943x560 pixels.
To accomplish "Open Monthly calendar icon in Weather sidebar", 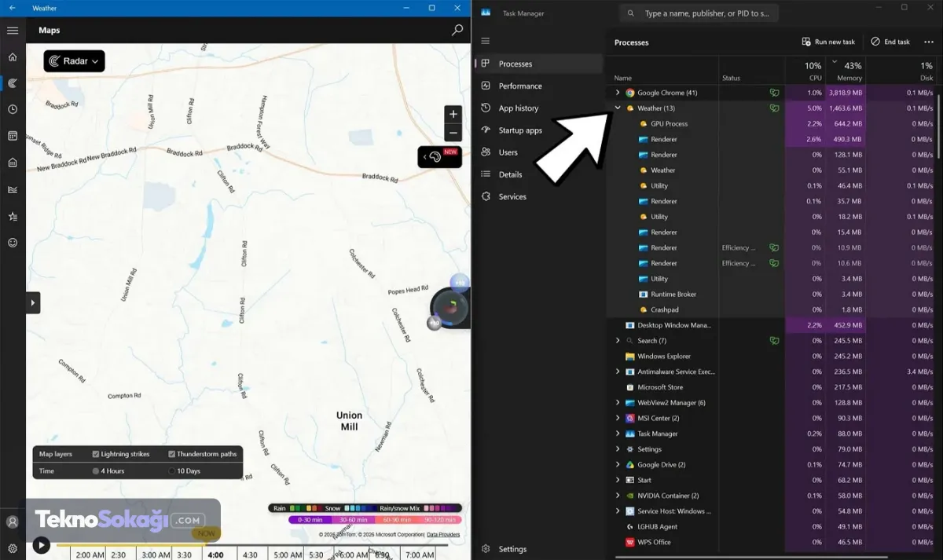I will pyautogui.click(x=13, y=136).
